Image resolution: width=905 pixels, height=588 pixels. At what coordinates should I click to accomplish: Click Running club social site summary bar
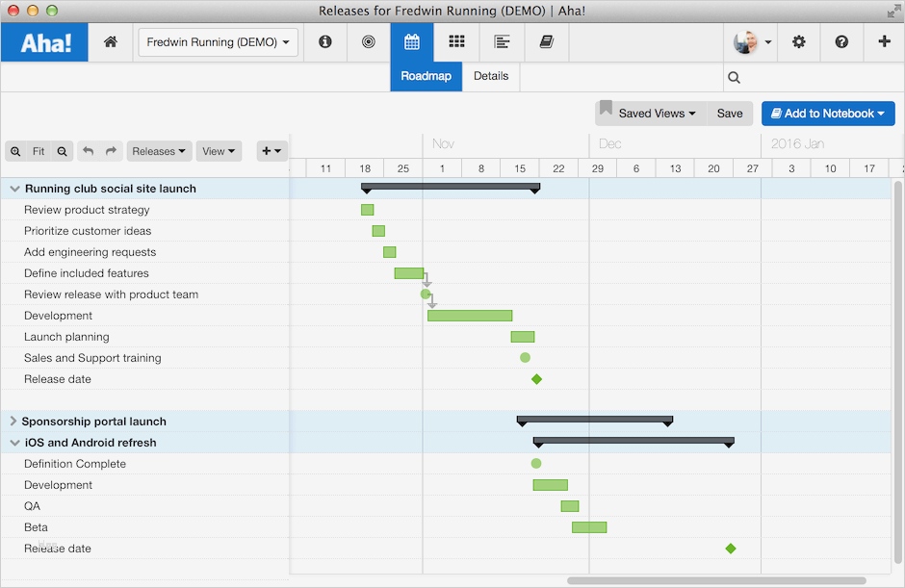click(x=451, y=188)
